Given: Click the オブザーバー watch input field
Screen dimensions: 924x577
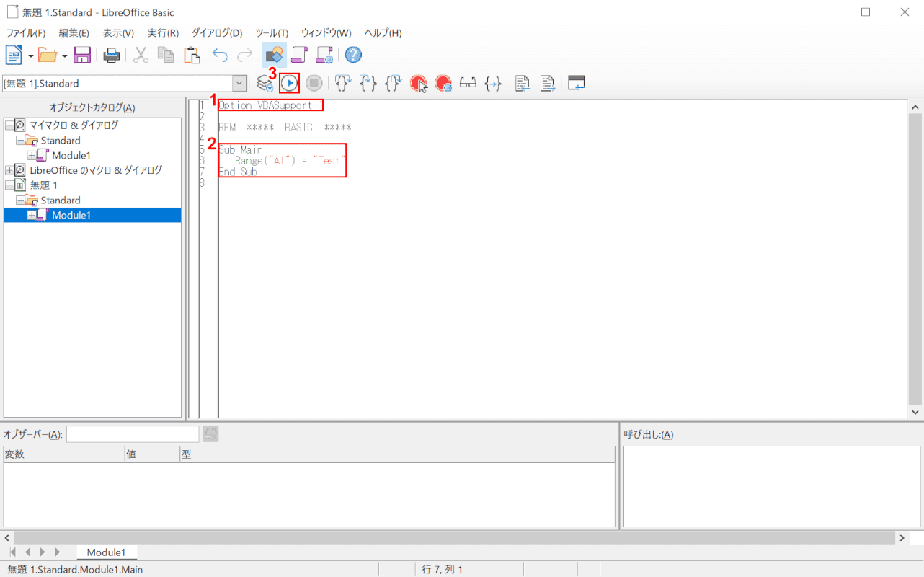Looking at the screenshot, I should point(133,434).
